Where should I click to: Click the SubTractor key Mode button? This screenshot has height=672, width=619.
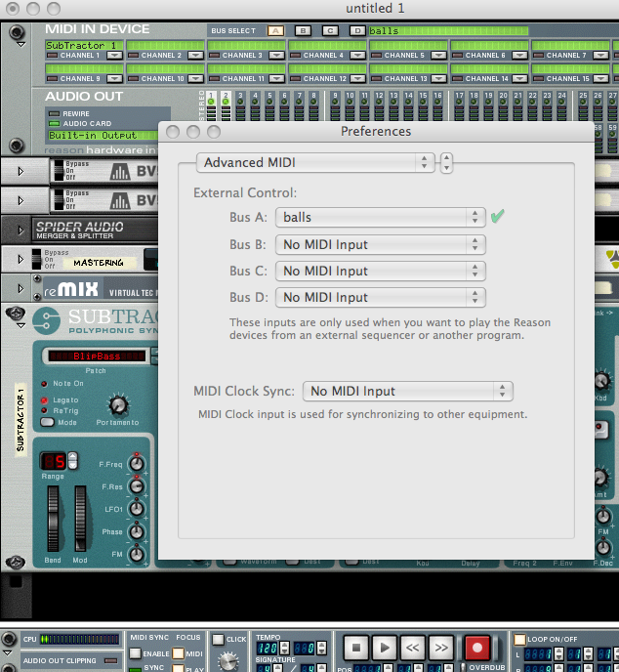point(47,423)
